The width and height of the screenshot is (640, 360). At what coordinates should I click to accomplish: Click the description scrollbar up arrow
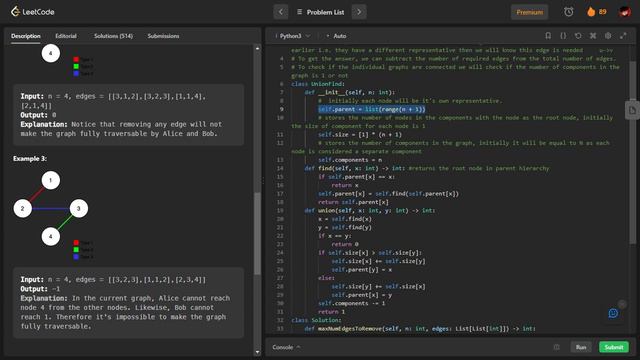(257, 49)
